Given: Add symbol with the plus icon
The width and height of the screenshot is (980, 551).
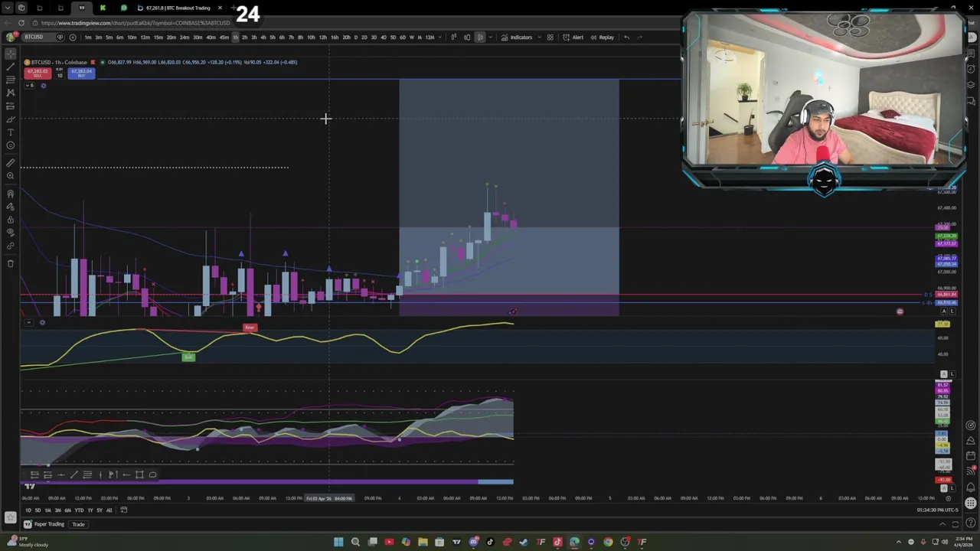Looking at the screenshot, I should tap(73, 37).
